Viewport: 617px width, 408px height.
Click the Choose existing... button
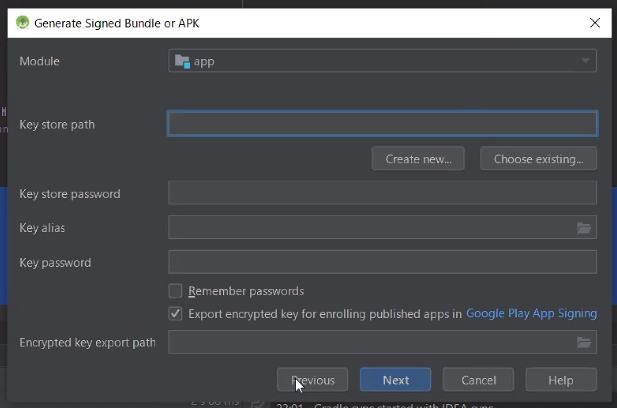[x=538, y=159]
